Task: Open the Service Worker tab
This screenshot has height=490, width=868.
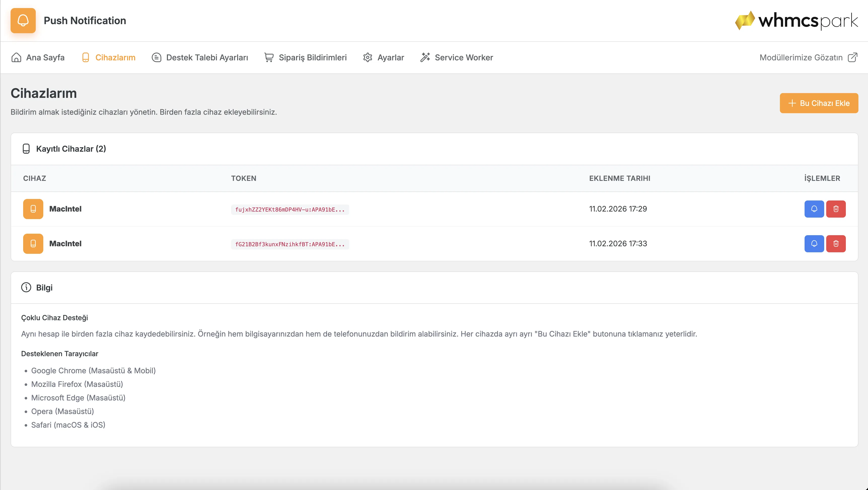Action: 457,58
